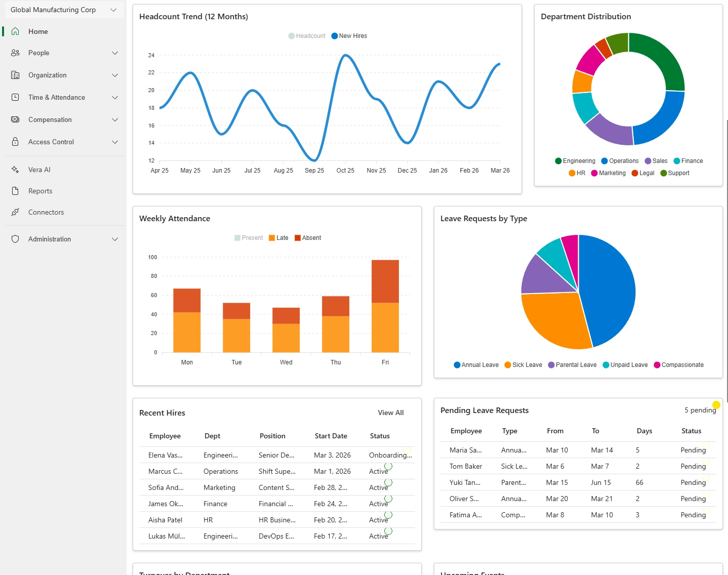Open Reports via its document icon
Viewport: 728px width, 575px height.
click(16, 191)
